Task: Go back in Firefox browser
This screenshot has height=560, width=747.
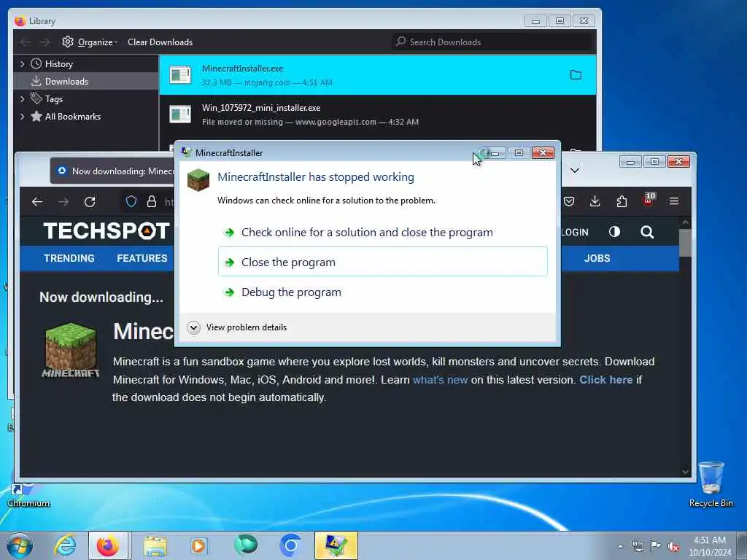Action: [x=37, y=201]
